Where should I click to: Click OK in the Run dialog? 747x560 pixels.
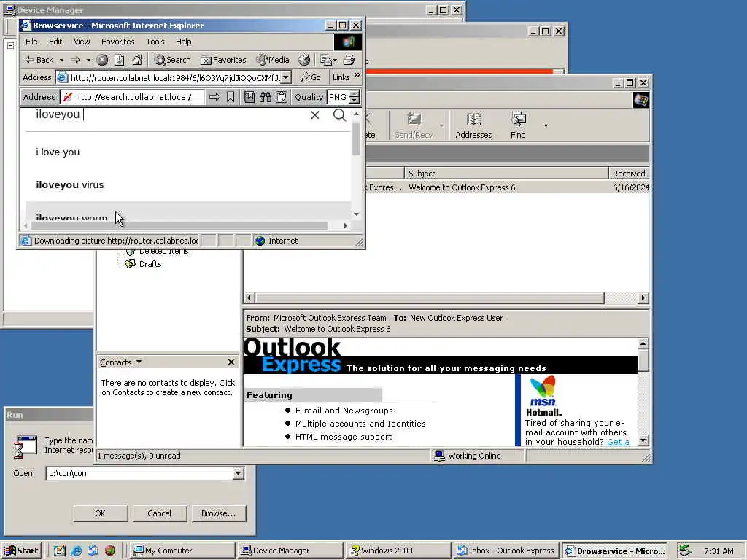pyautogui.click(x=101, y=513)
